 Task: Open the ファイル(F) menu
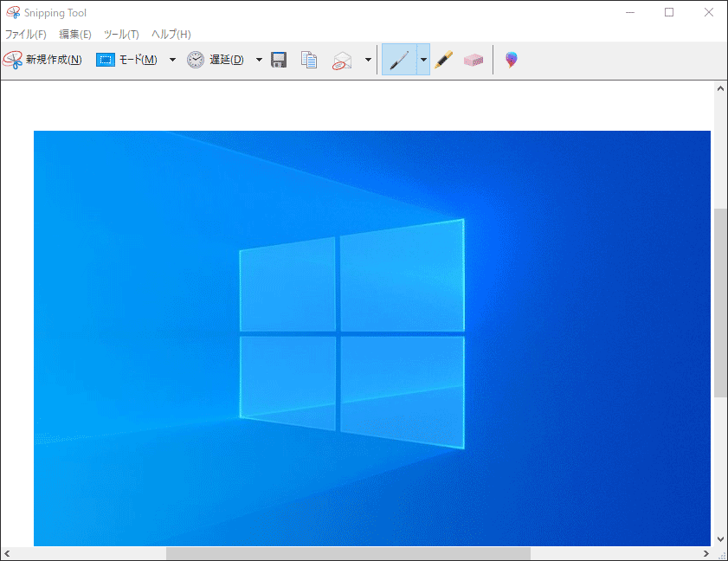(x=25, y=35)
